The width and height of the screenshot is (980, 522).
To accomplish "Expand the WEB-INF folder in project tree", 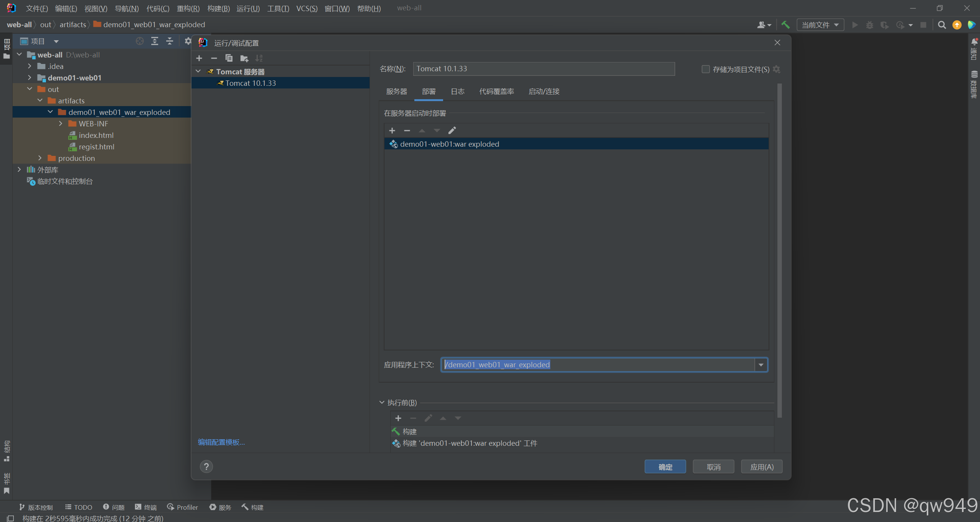I will 61,124.
